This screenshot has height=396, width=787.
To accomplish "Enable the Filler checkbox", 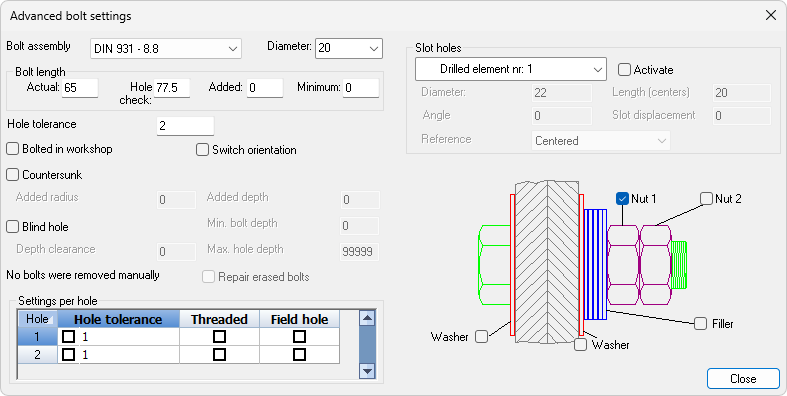I will tap(701, 324).
